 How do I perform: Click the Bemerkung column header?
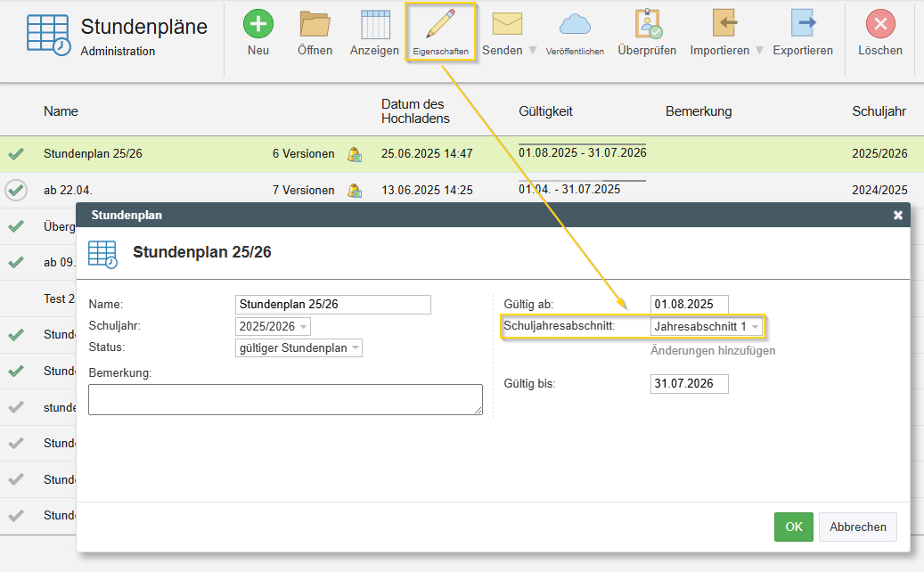coord(699,111)
